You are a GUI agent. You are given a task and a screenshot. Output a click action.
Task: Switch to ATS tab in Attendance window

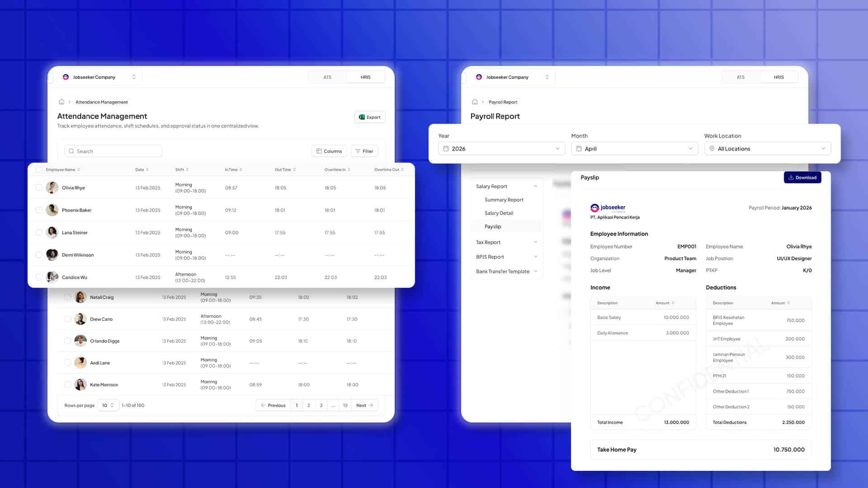click(327, 77)
